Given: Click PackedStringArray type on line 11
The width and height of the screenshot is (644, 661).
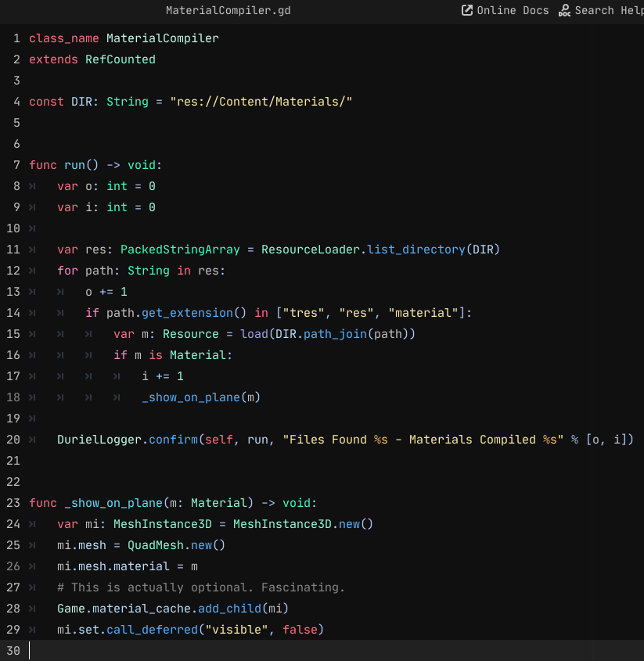Looking at the screenshot, I should [180, 250].
